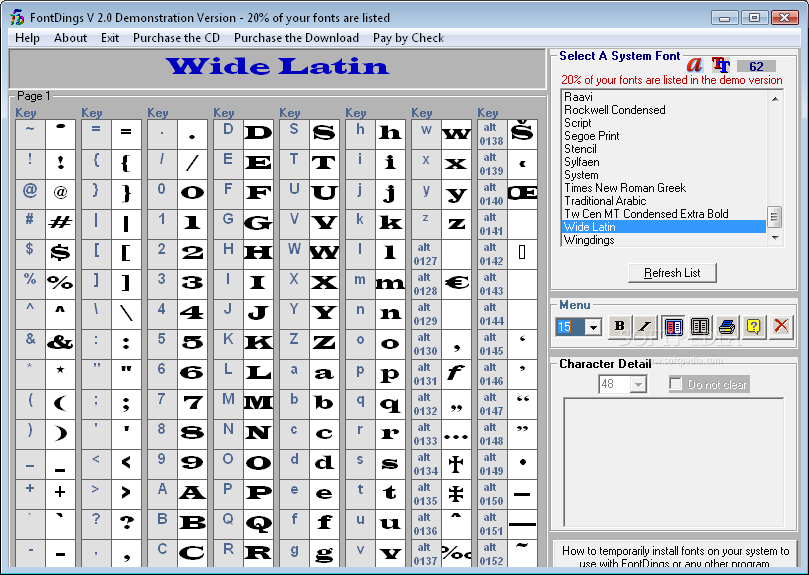
Task: Click the lowercase g character cell
Action: tap(325, 553)
